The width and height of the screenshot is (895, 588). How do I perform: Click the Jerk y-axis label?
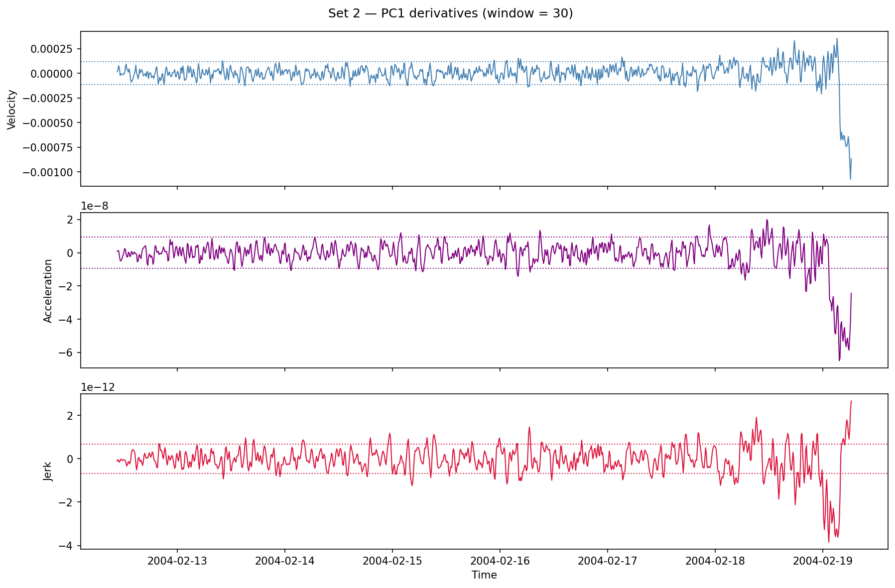48,471
